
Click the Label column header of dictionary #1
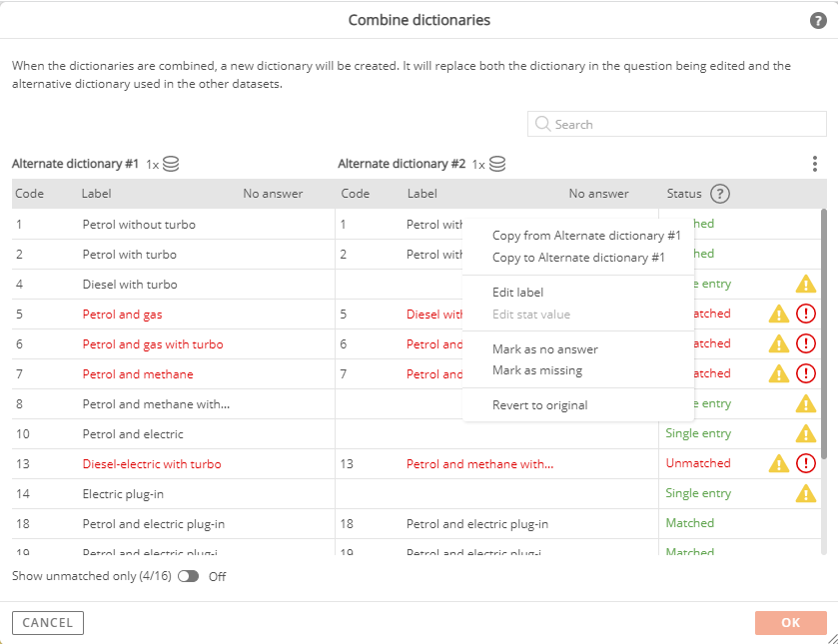point(96,194)
